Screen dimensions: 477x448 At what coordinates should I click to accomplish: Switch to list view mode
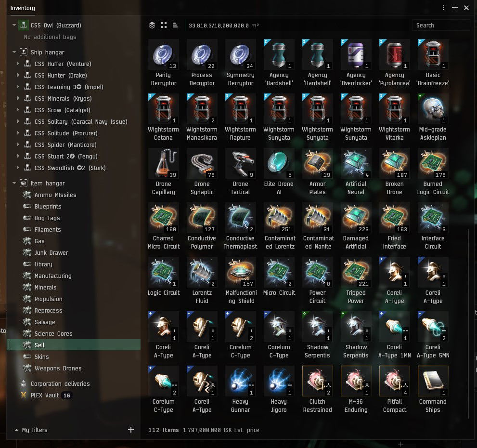point(175,26)
